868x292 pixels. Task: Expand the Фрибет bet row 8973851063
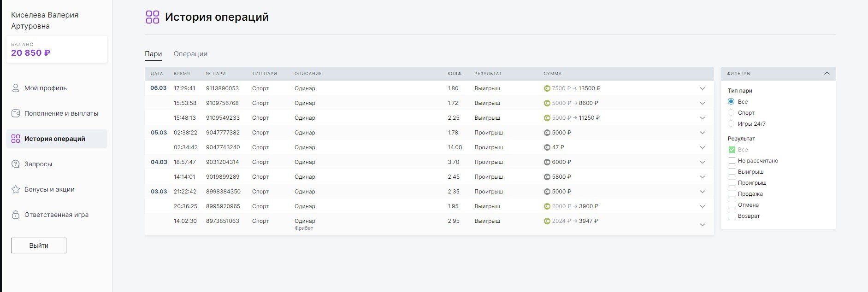point(703,225)
